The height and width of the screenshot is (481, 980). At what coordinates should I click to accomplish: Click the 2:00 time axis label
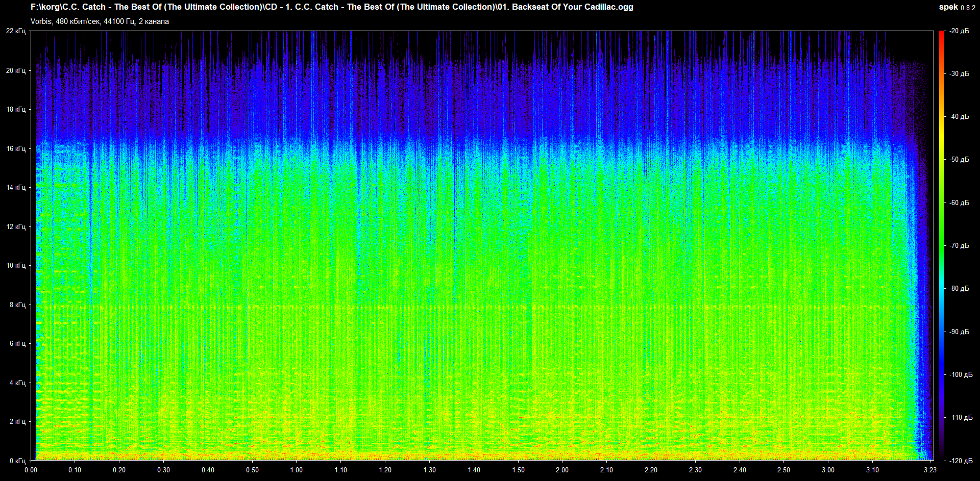(562, 470)
